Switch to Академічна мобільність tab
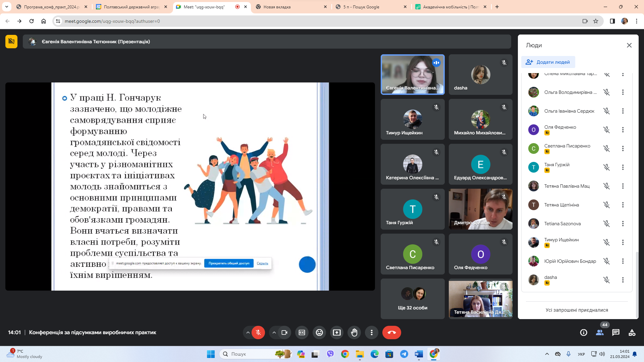 coord(451,7)
